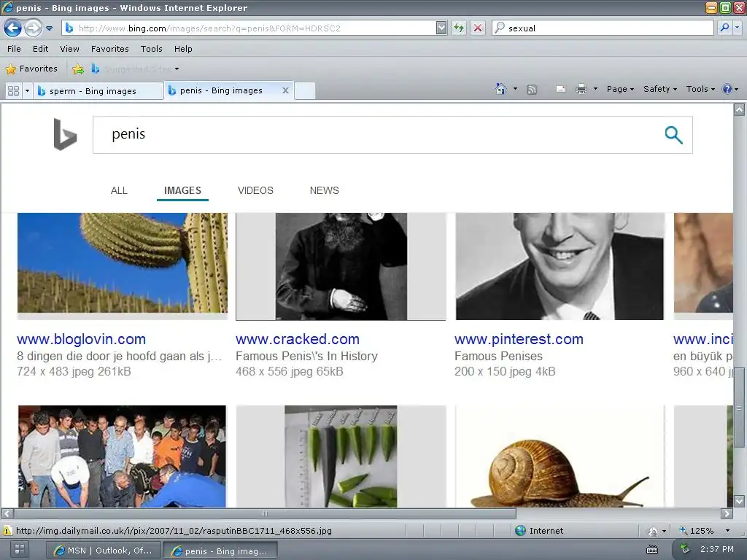
Task: Open the Favorites menu in menu bar
Action: tap(110, 49)
